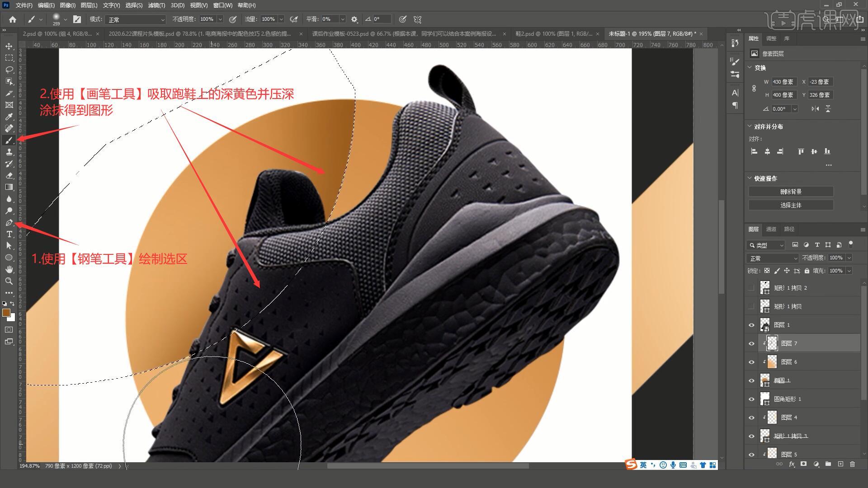
Task: Select the Rectangular Marquee tool
Action: click(9, 58)
